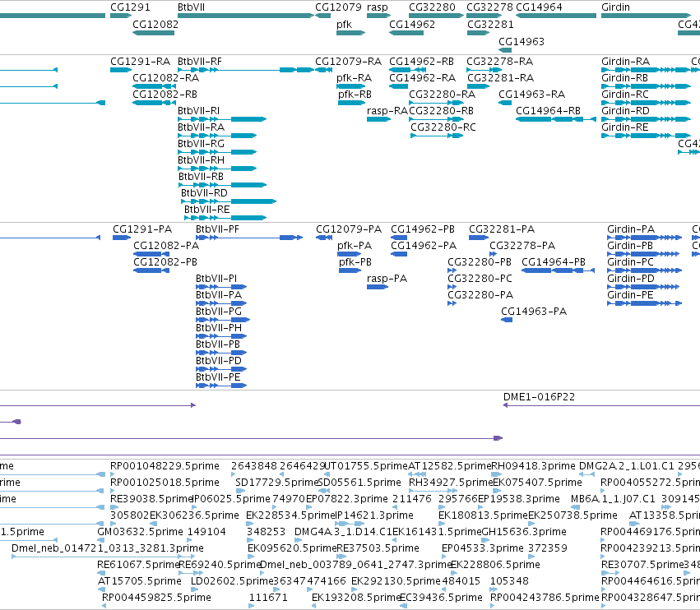Click the CG32280 gene label
Image resolution: width=700 pixels, height=610 pixels.
[432, 7]
